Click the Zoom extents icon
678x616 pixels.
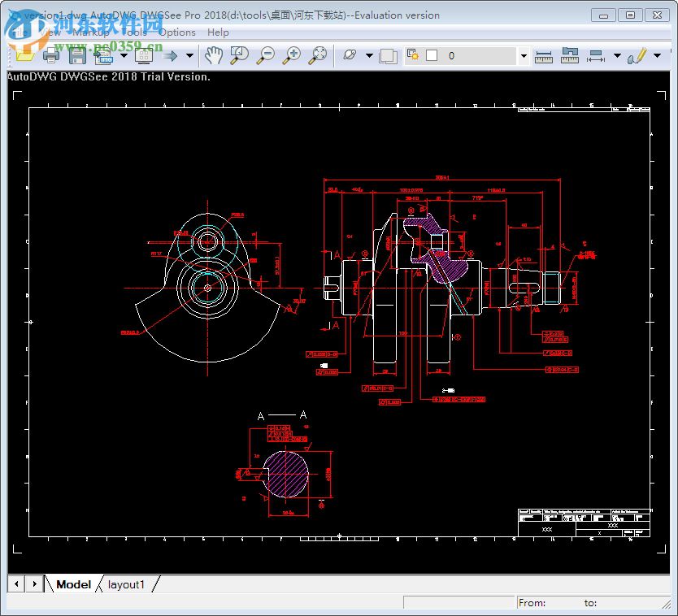(x=319, y=55)
